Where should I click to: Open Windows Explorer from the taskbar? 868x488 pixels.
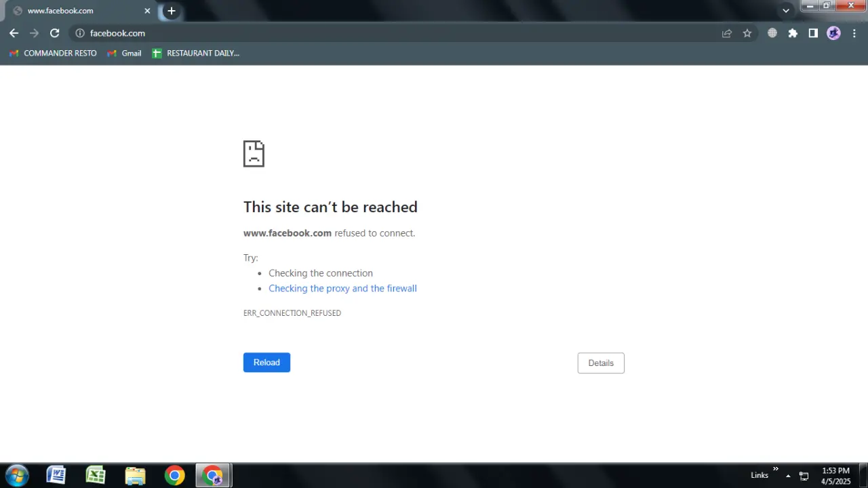point(135,476)
